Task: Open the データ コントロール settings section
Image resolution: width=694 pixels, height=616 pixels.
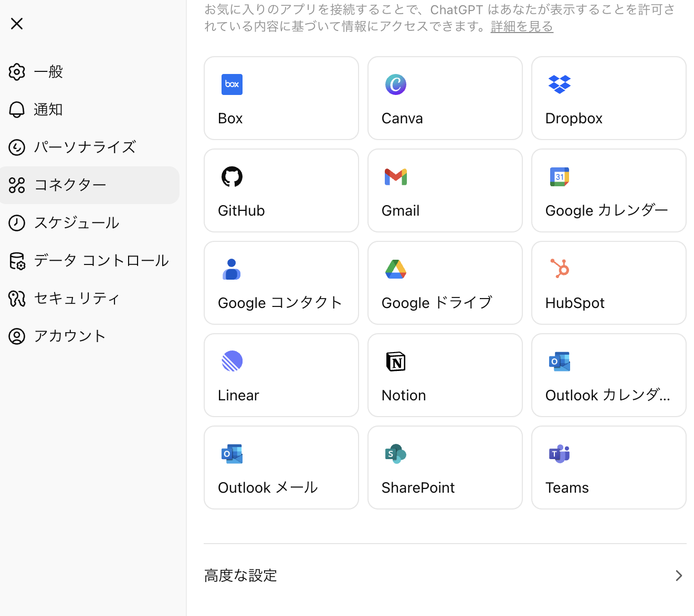Action: coord(101,260)
